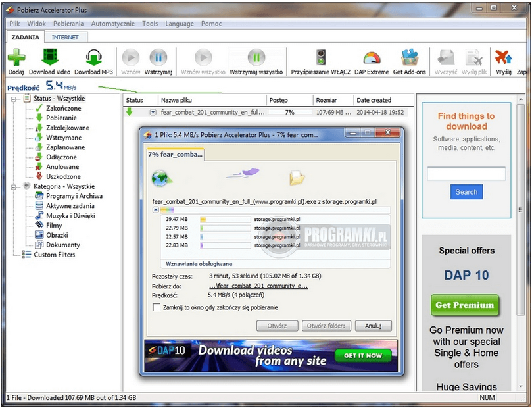Viewport: 532px width, 408px height.
Task: Open the Pobierania menu
Action: click(x=68, y=24)
